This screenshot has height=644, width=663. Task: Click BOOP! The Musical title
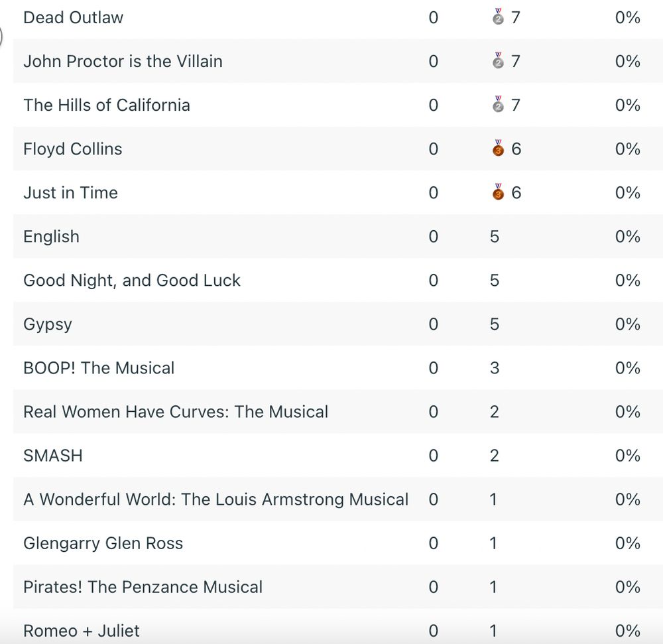point(99,367)
